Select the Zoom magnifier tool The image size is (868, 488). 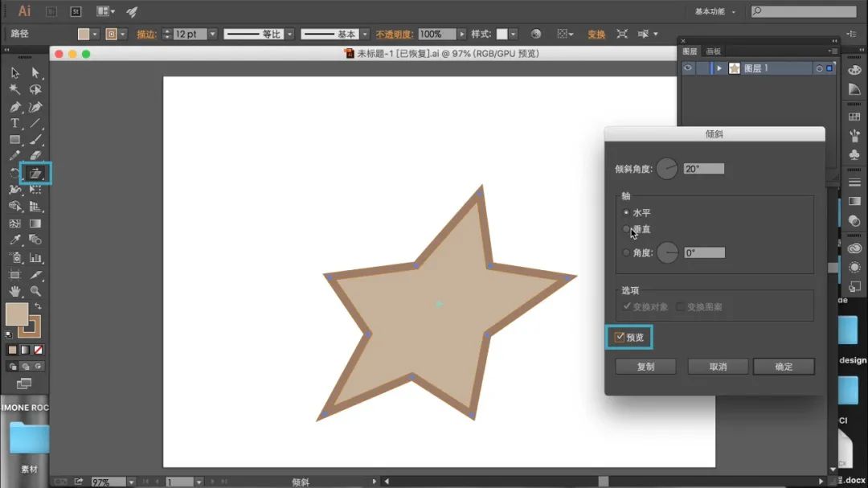[x=35, y=291]
